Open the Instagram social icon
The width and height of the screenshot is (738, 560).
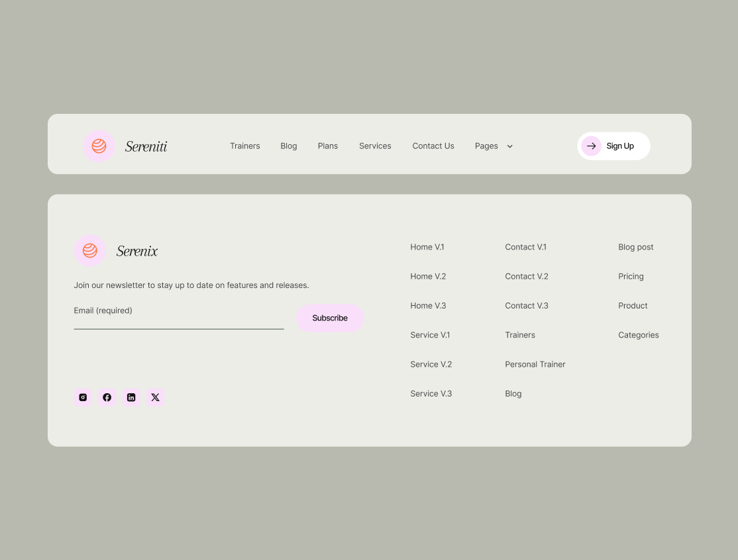(83, 397)
